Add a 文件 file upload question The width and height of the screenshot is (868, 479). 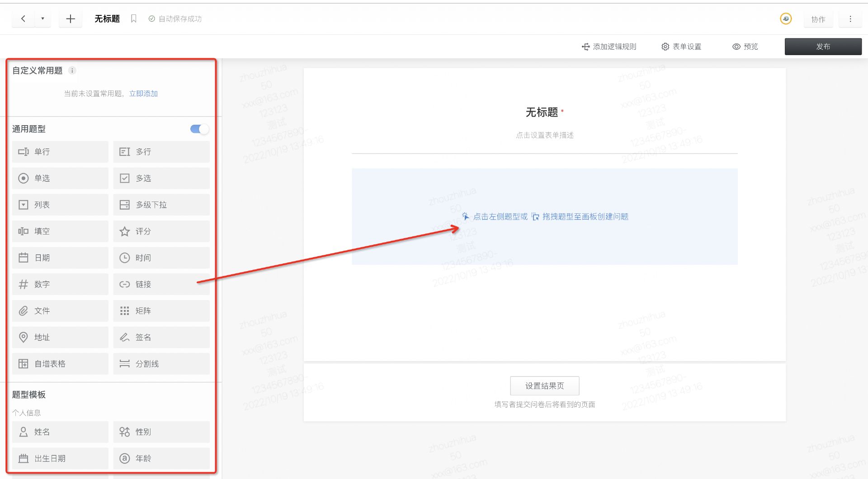(60, 311)
